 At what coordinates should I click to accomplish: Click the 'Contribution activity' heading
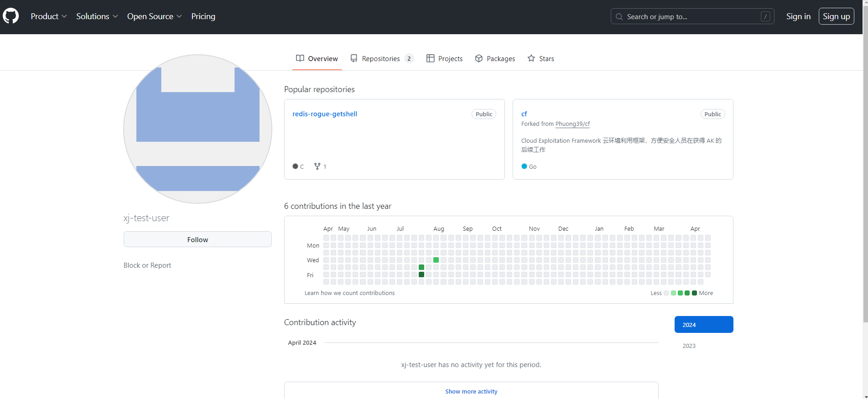[320, 322]
